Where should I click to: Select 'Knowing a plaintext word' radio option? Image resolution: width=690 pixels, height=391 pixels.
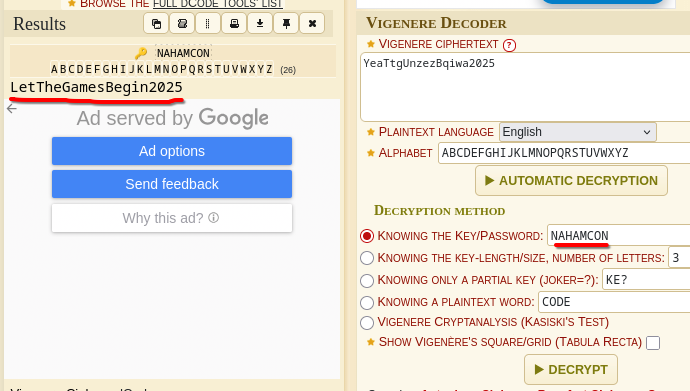coord(367,302)
